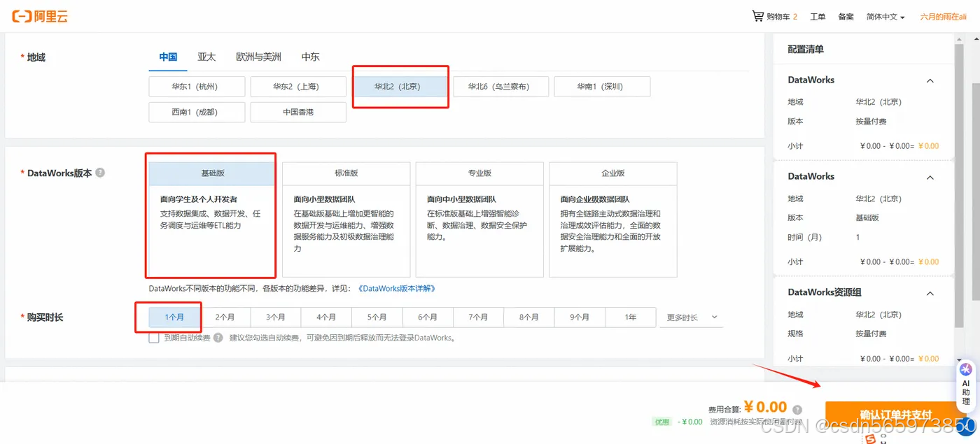Switch to the 亚太 region tab
The height and width of the screenshot is (444, 980).
[x=206, y=56]
